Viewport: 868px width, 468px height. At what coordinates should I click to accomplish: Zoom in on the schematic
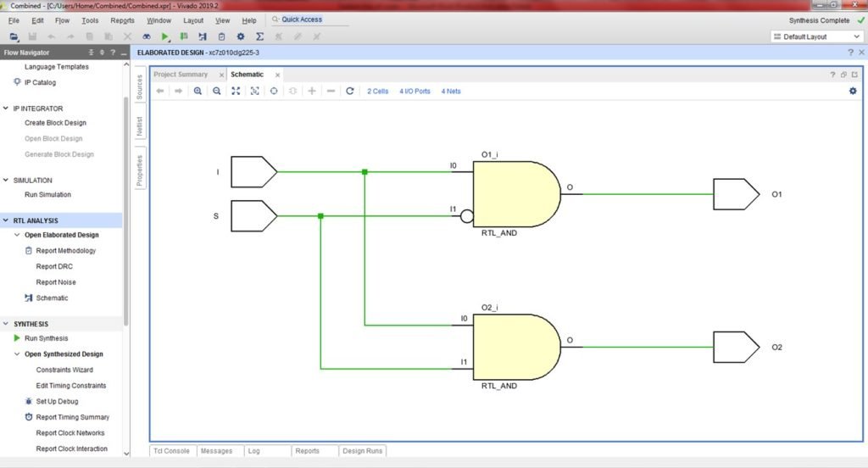click(x=198, y=91)
